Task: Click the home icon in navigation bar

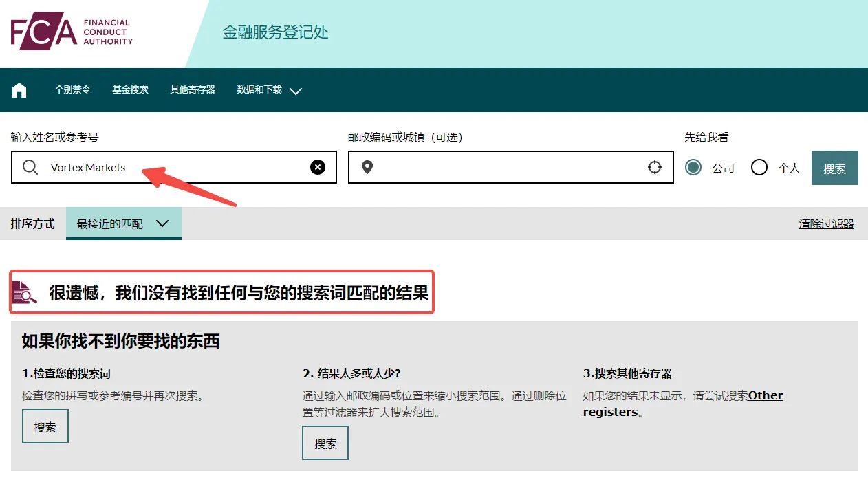Action: (19, 90)
